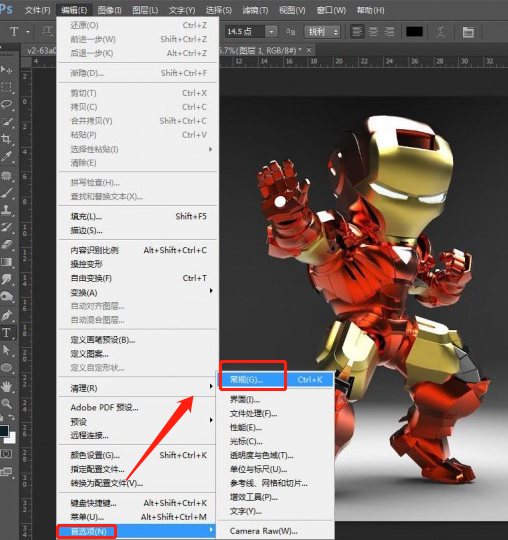Select the Eyedropper tool
The width and height of the screenshot is (508, 540).
[6, 157]
